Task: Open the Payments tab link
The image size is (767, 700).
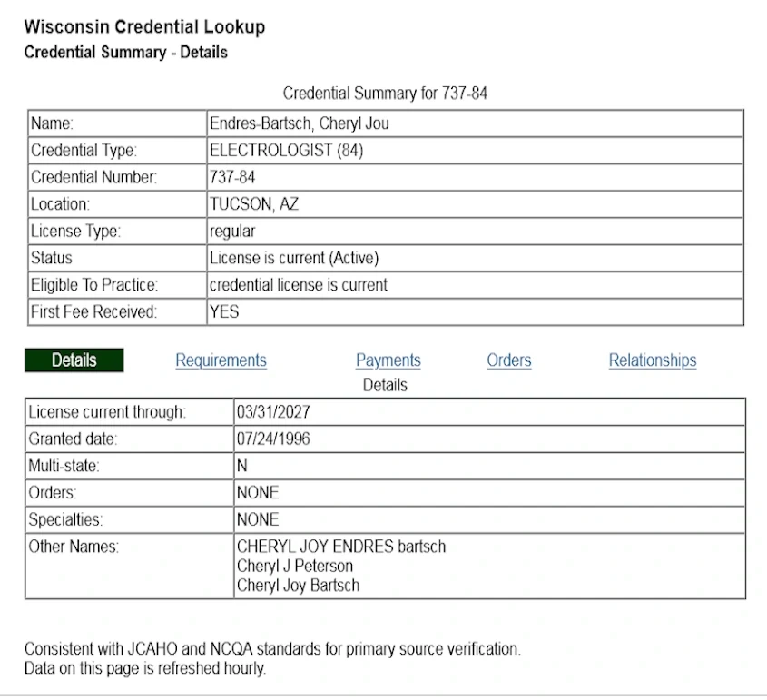Action: (388, 360)
